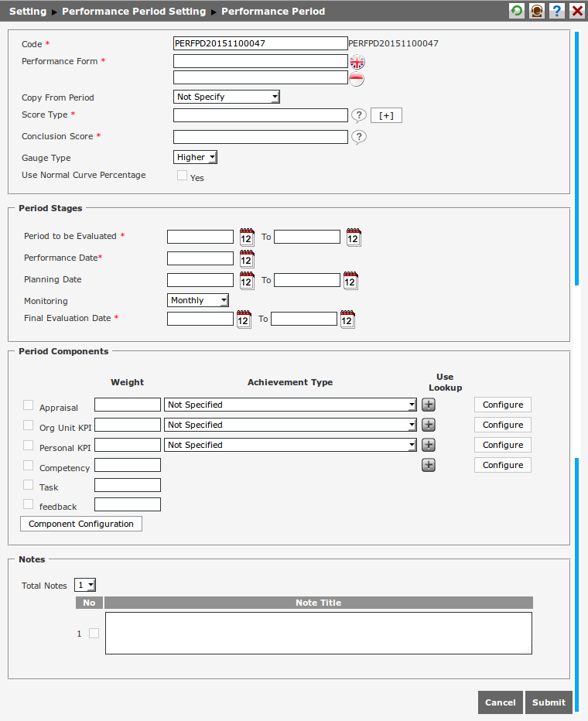Open Component Configuration
The image size is (588, 721).
81,524
